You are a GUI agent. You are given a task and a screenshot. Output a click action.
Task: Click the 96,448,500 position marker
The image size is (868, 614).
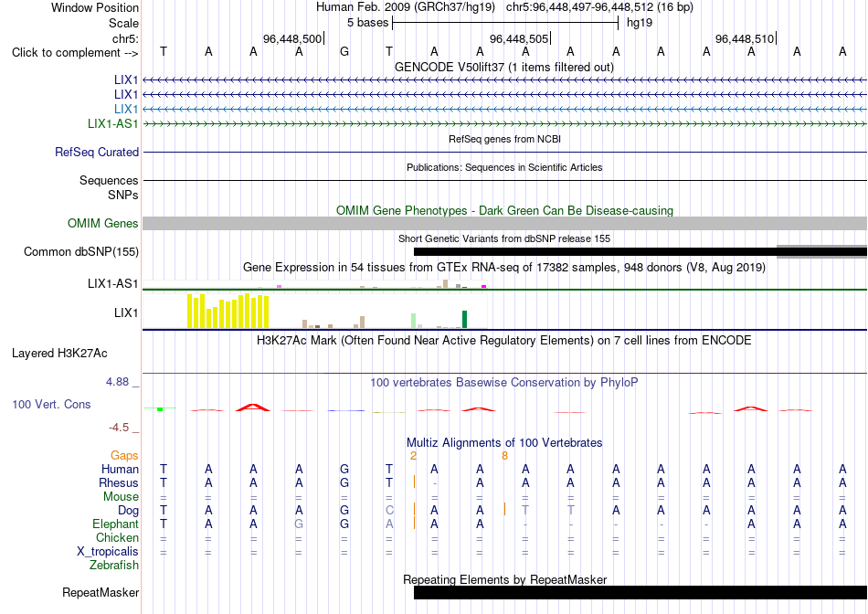(x=292, y=38)
